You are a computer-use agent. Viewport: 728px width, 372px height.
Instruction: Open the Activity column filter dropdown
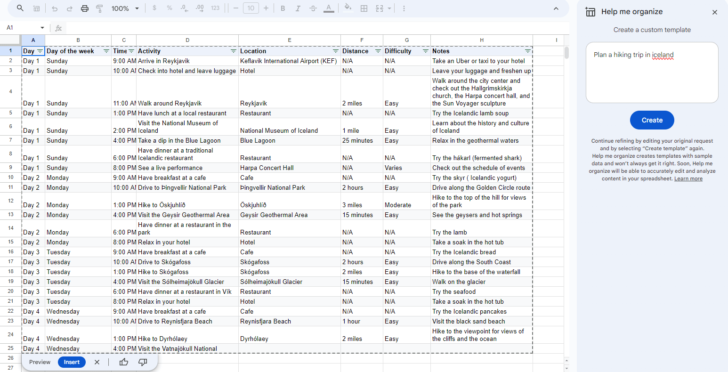click(233, 51)
